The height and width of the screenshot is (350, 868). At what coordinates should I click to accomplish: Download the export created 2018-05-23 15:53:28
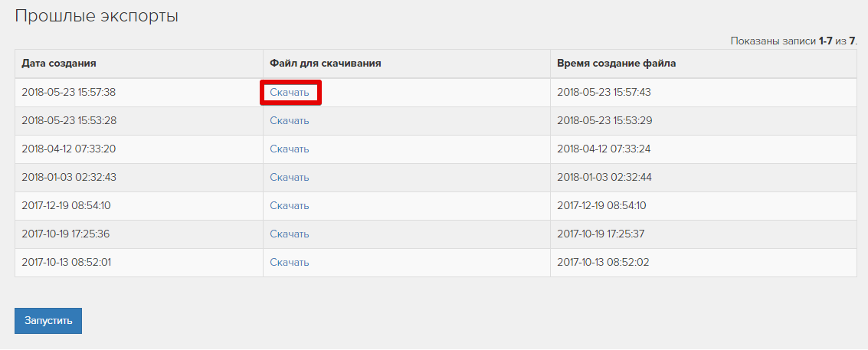290,121
